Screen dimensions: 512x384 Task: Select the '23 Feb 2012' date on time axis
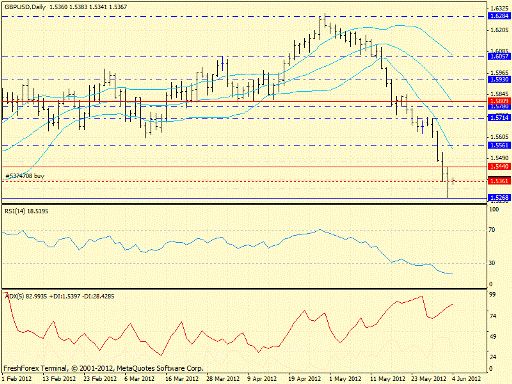click(x=100, y=379)
